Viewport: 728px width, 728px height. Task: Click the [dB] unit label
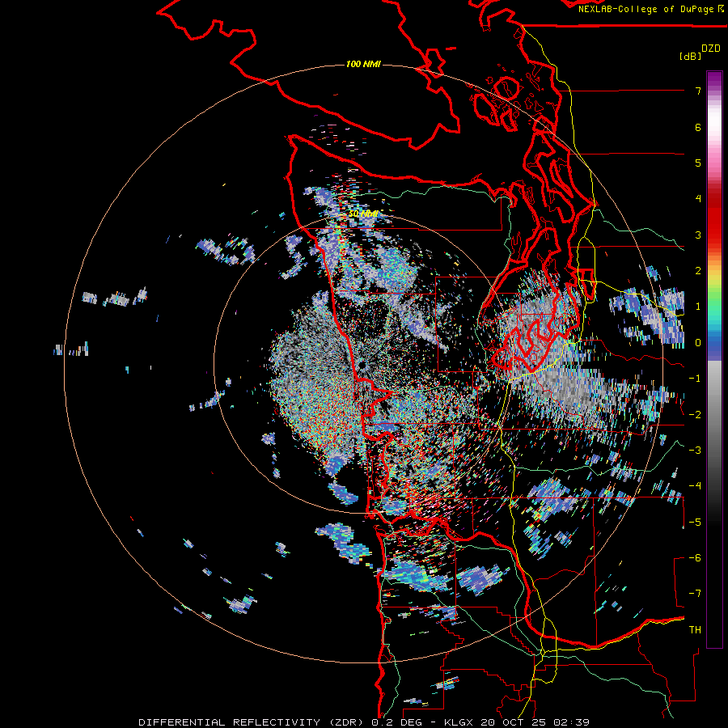690,56
